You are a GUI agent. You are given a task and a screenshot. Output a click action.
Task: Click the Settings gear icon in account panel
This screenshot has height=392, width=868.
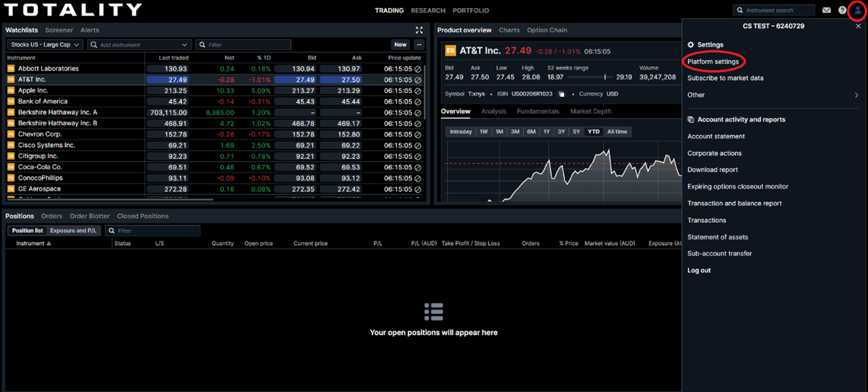point(691,45)
